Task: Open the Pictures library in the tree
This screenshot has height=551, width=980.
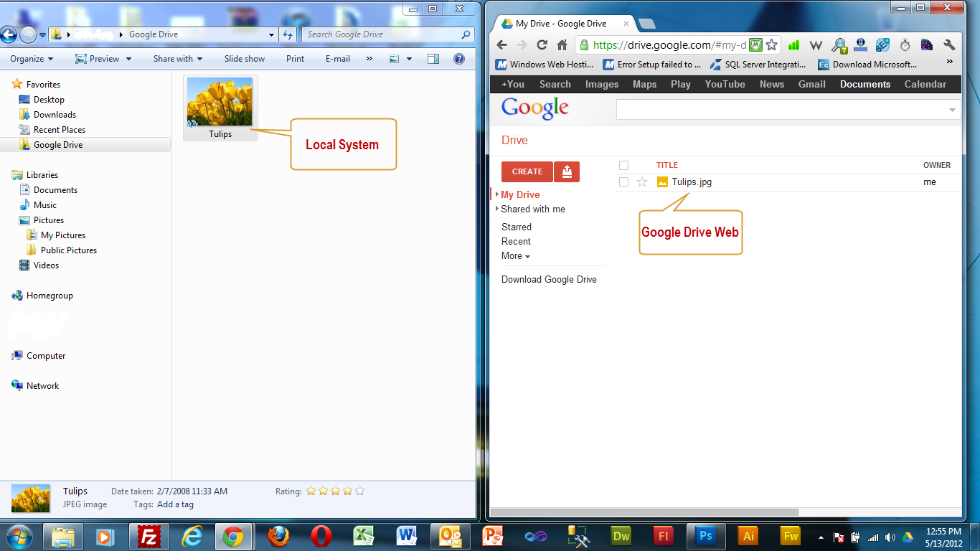Action: point(49,220)
